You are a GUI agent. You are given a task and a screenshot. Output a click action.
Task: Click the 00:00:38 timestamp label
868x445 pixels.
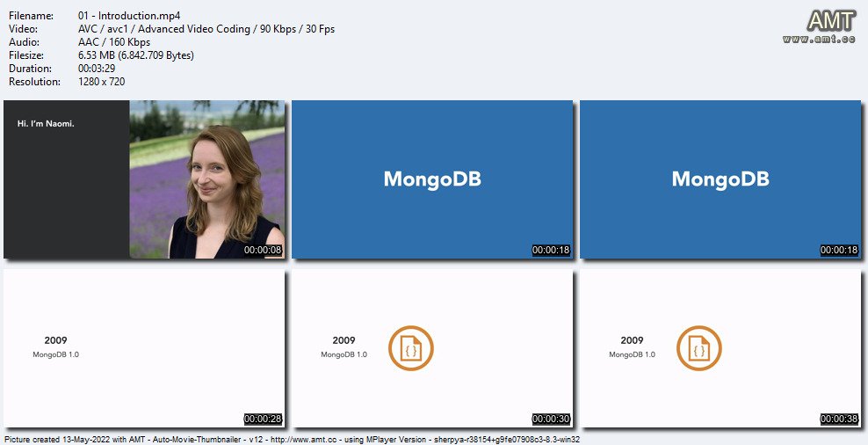[x=839, y=419]
